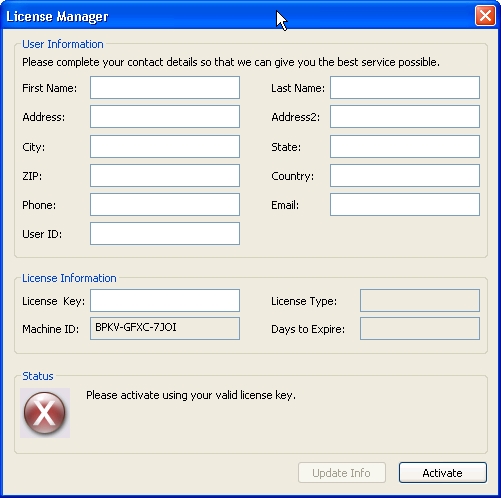Focus the First Name field
Screen dimensions: 501x498
165,88
